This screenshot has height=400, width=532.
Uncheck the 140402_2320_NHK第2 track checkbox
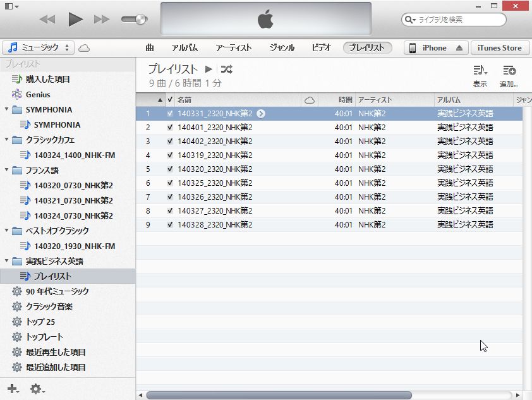click(170, 141)
